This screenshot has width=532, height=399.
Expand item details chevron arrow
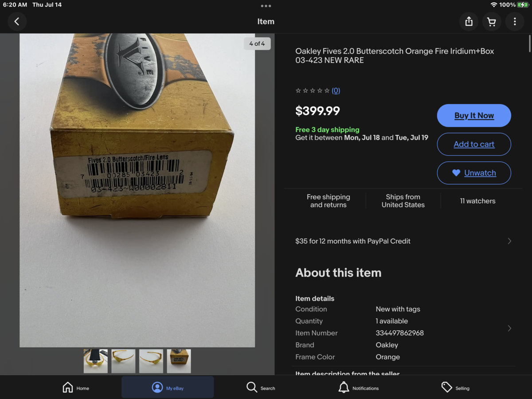(x=509, y=329)
